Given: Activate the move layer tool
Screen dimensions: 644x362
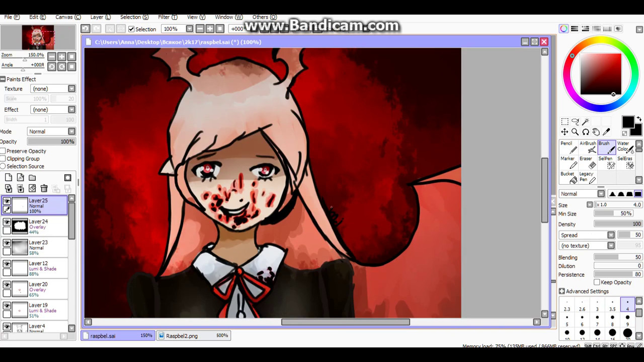Looking at the screenshot, I should [x=565, y=132].
